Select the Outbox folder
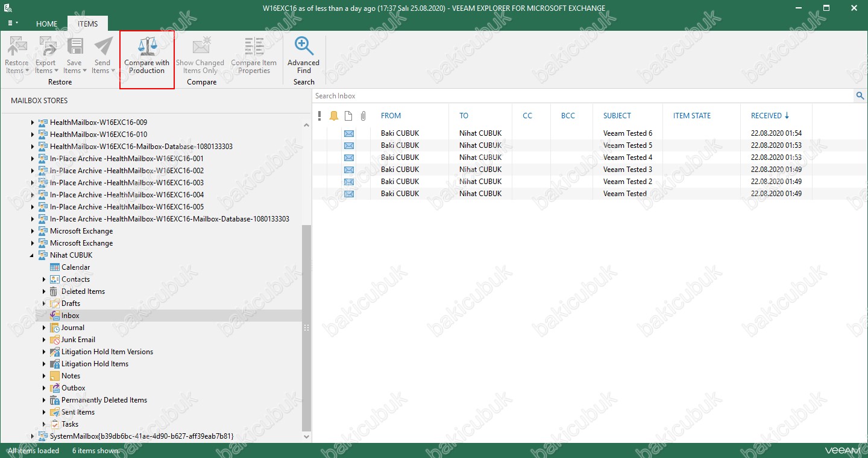Image resolution: width=868 pixels, height=458 pixels. tap(73, 388)
